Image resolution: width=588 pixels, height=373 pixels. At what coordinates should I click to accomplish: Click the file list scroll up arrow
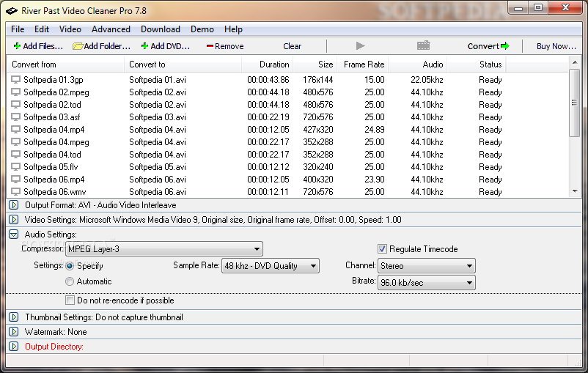pos(575,62)
